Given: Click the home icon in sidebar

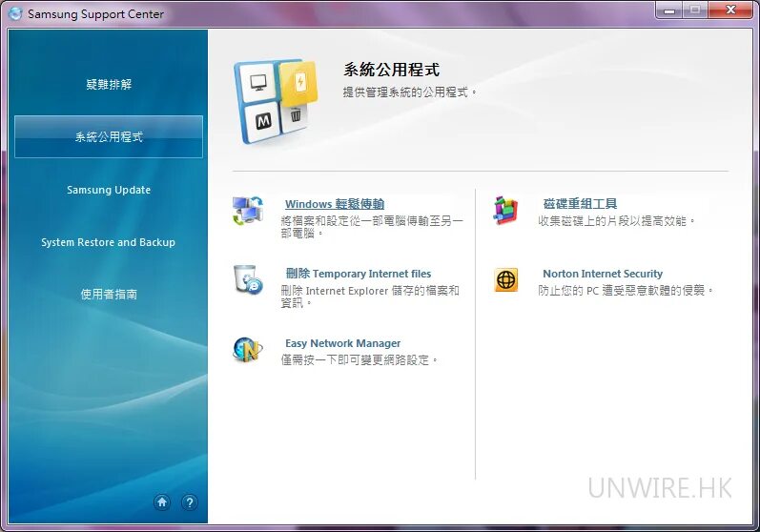Looking at the screenshot, I should coord(162,501).
